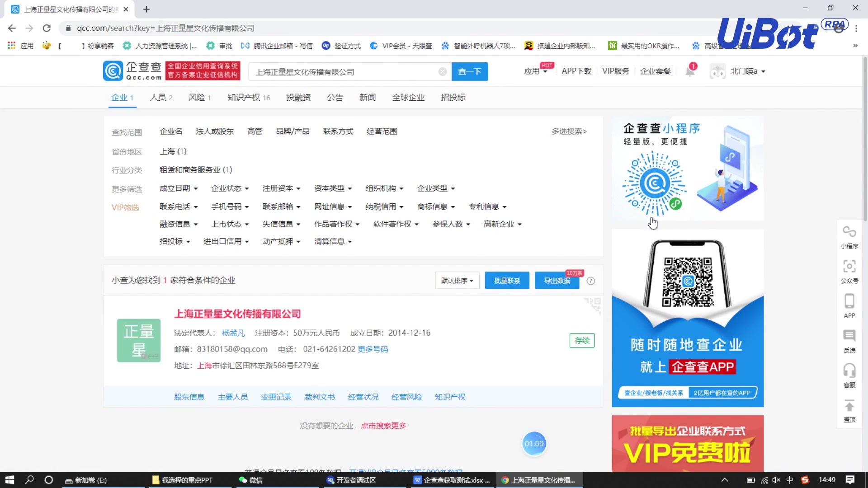
Task: Open the company link 上海正量星文化传播有限公司
Action: 237,314
